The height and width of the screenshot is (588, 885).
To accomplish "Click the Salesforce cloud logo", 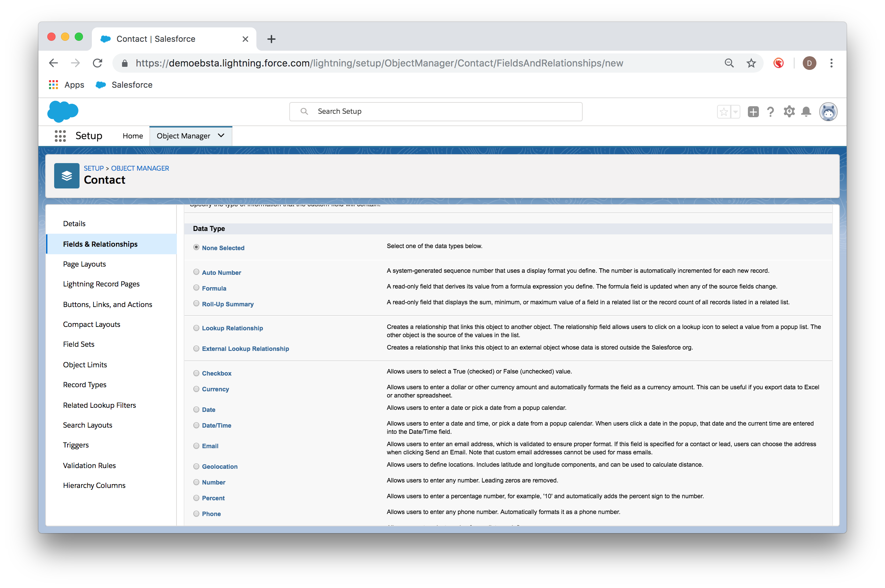I will coord(63,111).
